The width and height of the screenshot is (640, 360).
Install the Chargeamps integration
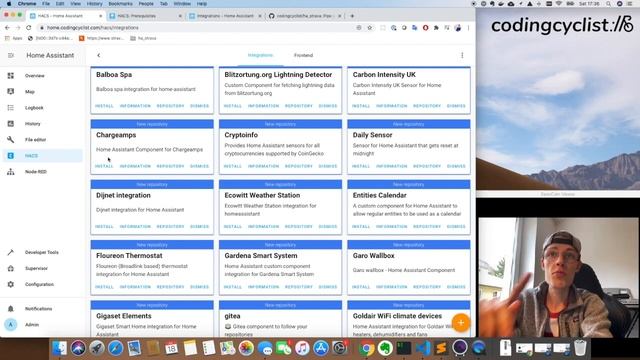104,166
